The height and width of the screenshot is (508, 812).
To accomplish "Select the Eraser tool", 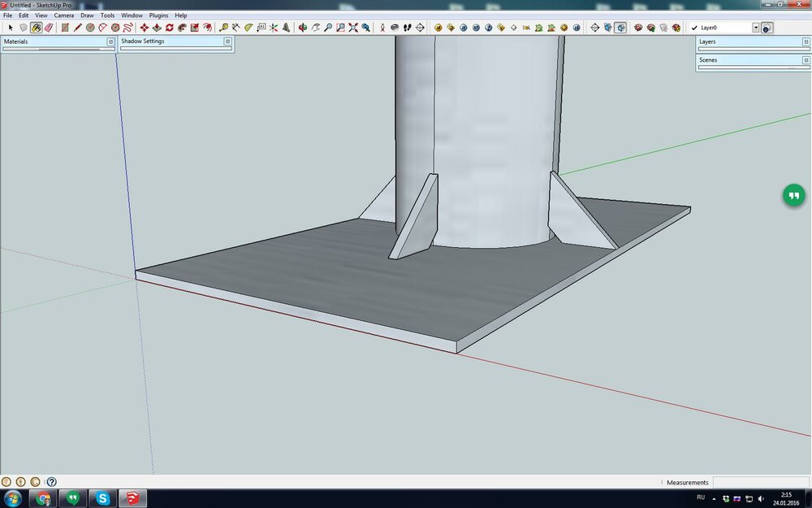I will pyautogui.click(x=49, y=28).
